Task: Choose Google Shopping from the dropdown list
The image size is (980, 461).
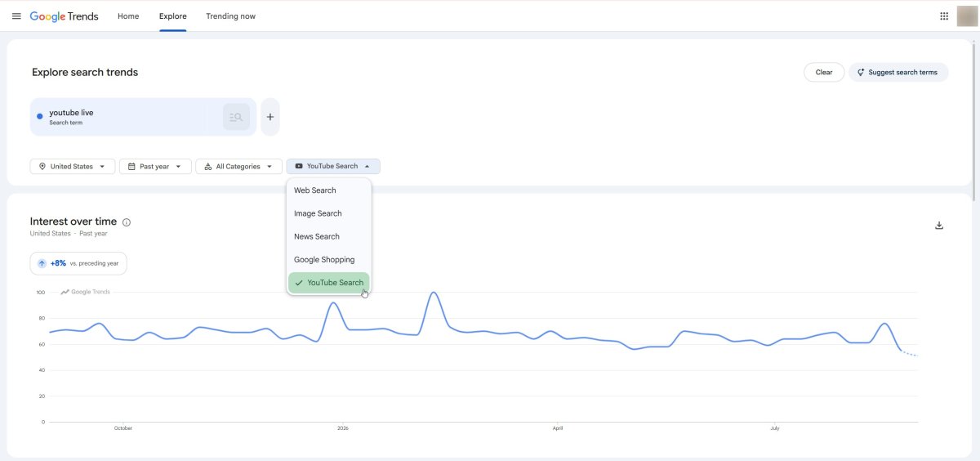Action: pos(329,260)
